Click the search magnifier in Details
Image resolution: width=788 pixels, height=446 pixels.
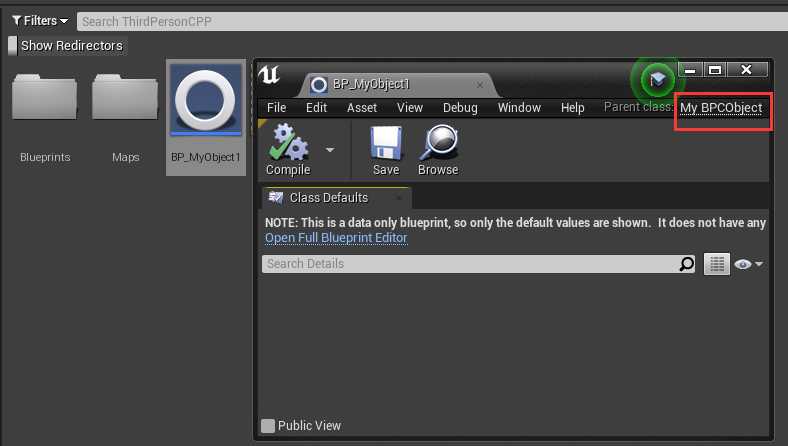pos(686,263)
